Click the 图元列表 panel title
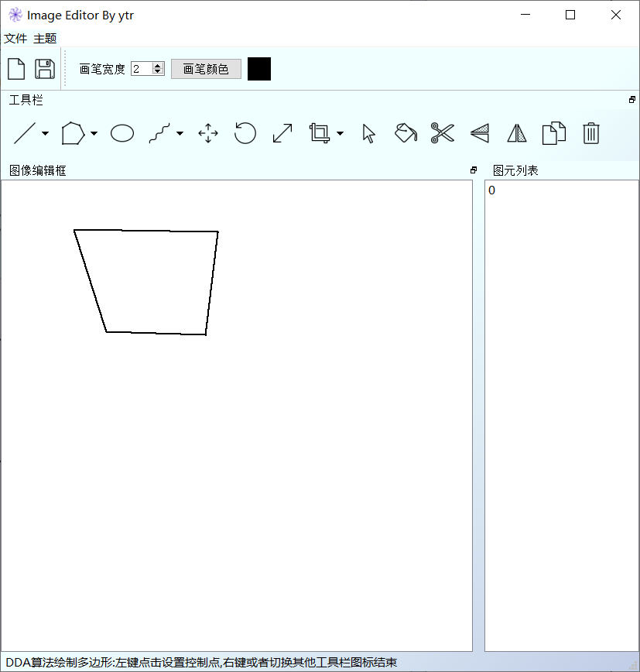This screenshot has height=672, width=640. coord(515,170)
